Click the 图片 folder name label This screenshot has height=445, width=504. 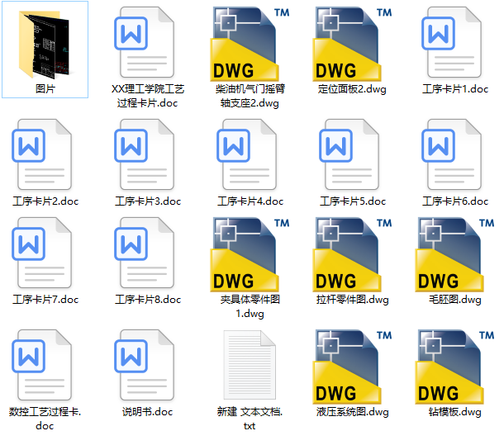pyautogui.click(x=45, y=89)
